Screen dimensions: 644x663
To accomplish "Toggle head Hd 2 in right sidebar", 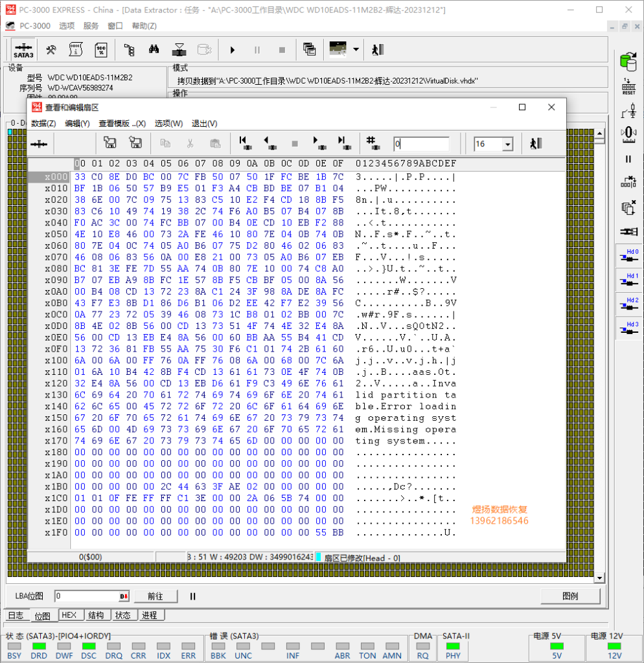I will coord(628,304).
